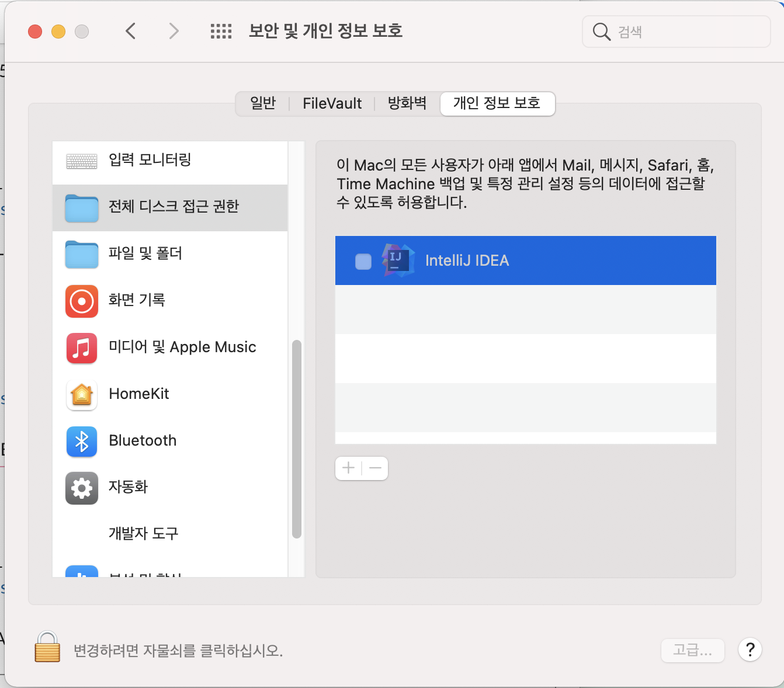Open help with the question mark button
The image size is (784, 688).
pos(750,649)
